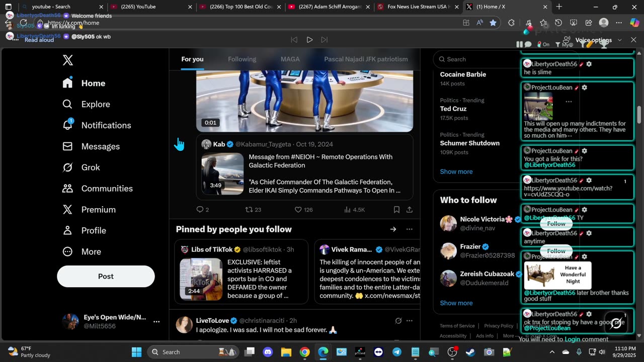
Task: Expand Voice options dropdown
Action: tap(619, 40)
